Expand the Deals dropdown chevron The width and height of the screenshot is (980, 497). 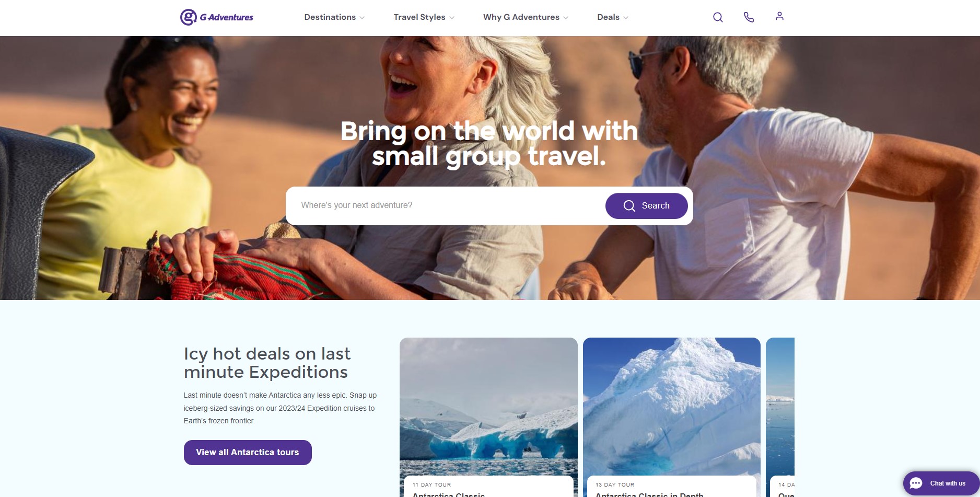626,18
